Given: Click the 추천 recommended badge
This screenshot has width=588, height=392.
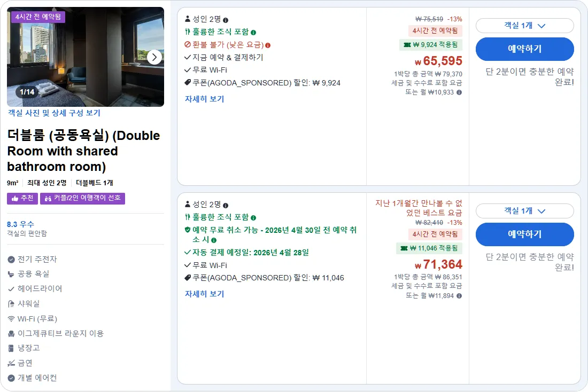Looking at the screenshot, I should click(x=22, y=198).
